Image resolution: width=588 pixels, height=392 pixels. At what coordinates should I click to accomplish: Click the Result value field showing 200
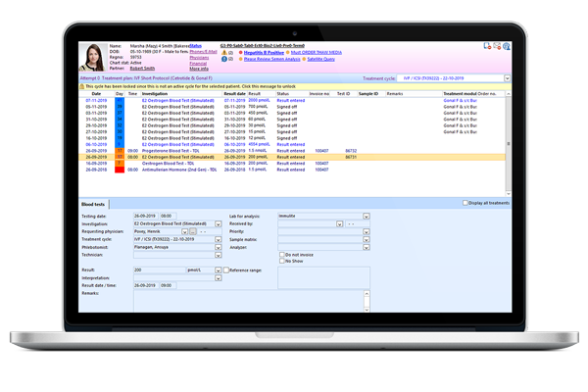160,270
